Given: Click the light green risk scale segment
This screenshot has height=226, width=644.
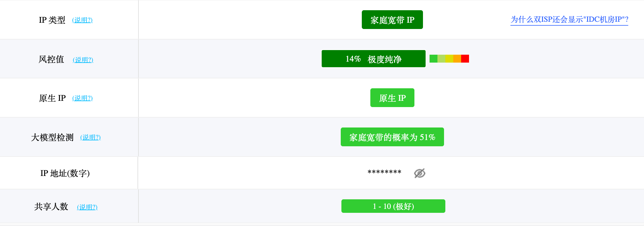Looking at the screenshot, I should point(441,59).
